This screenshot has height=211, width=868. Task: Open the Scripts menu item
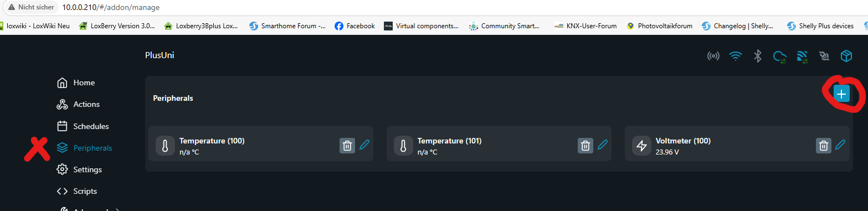77,191
